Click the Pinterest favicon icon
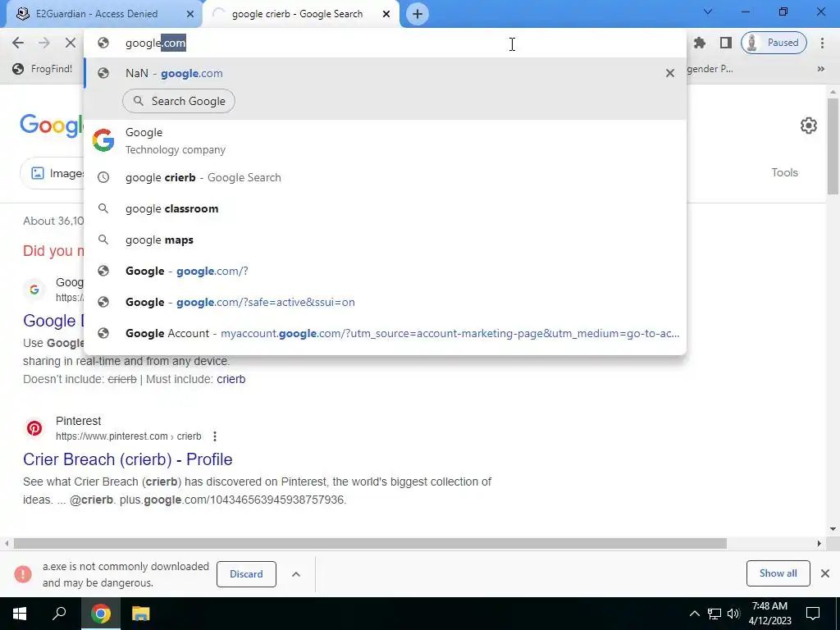 (x=34, y=428)
